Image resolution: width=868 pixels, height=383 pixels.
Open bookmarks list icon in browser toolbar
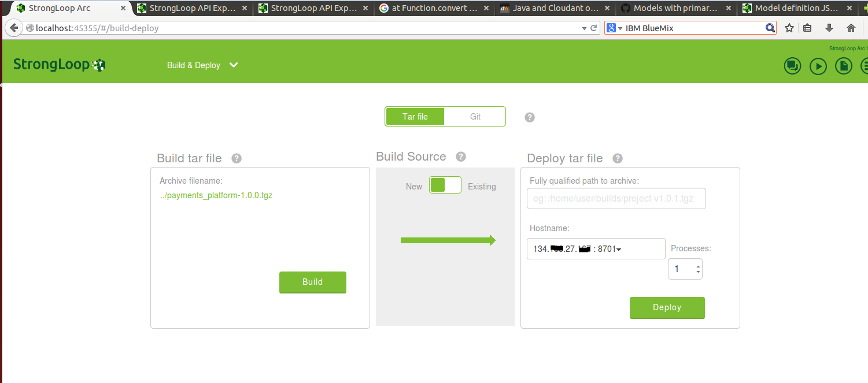[x=808, y=28]
